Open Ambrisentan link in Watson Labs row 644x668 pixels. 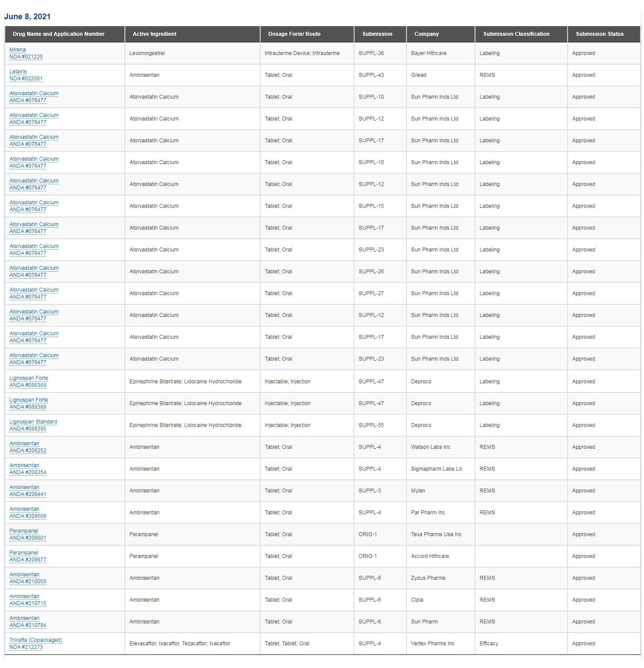[x=24, y=444]
